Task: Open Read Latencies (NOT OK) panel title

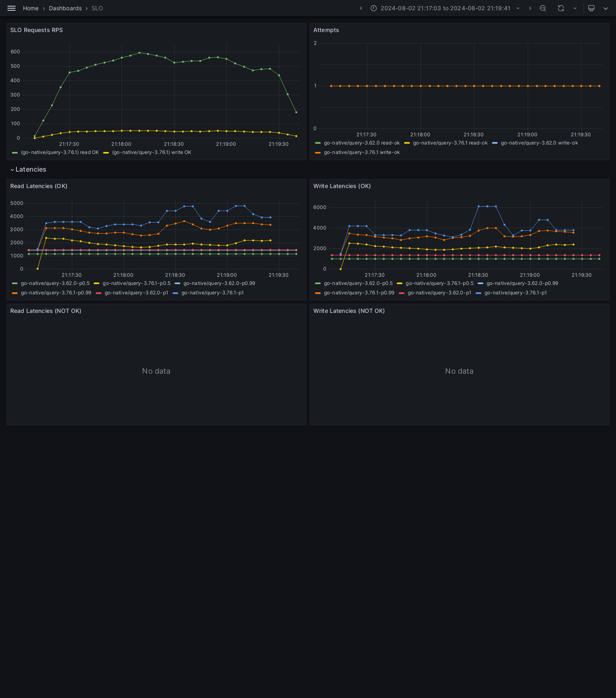Action: (46, 311)
